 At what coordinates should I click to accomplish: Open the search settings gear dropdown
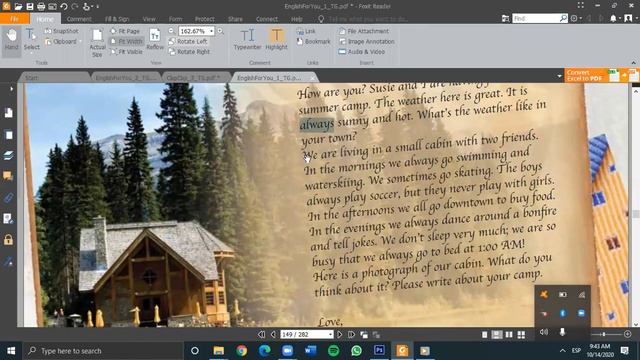(x=576, y=18)
